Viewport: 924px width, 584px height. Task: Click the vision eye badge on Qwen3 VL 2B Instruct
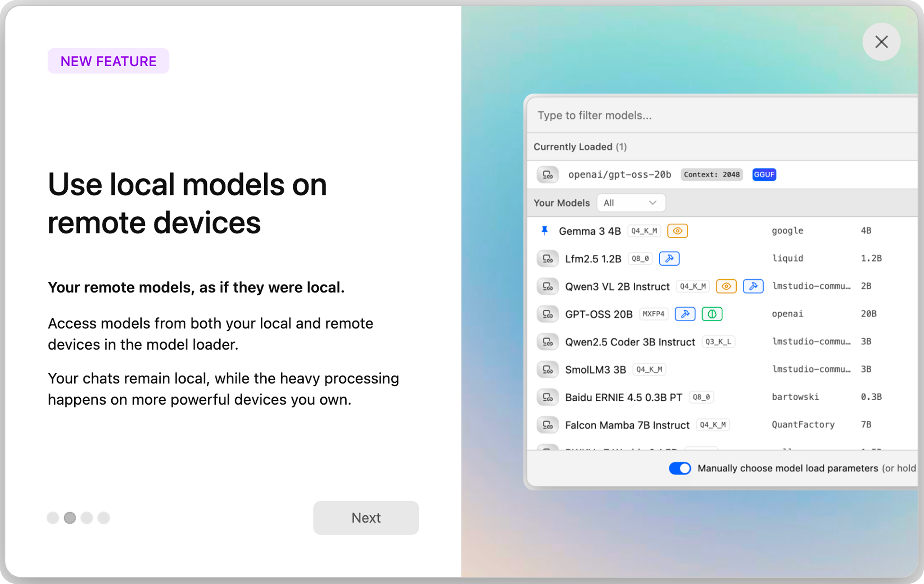point(726,286)
